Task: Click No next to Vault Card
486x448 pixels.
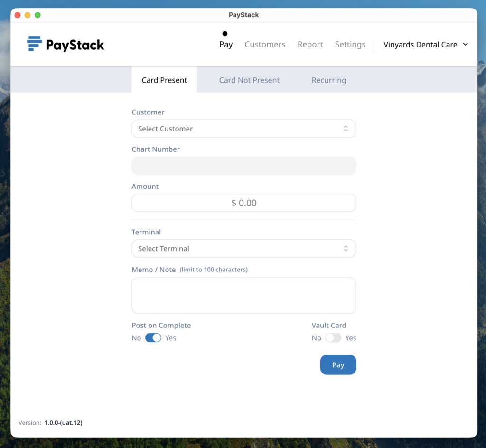Action: (x=316, y=337)
